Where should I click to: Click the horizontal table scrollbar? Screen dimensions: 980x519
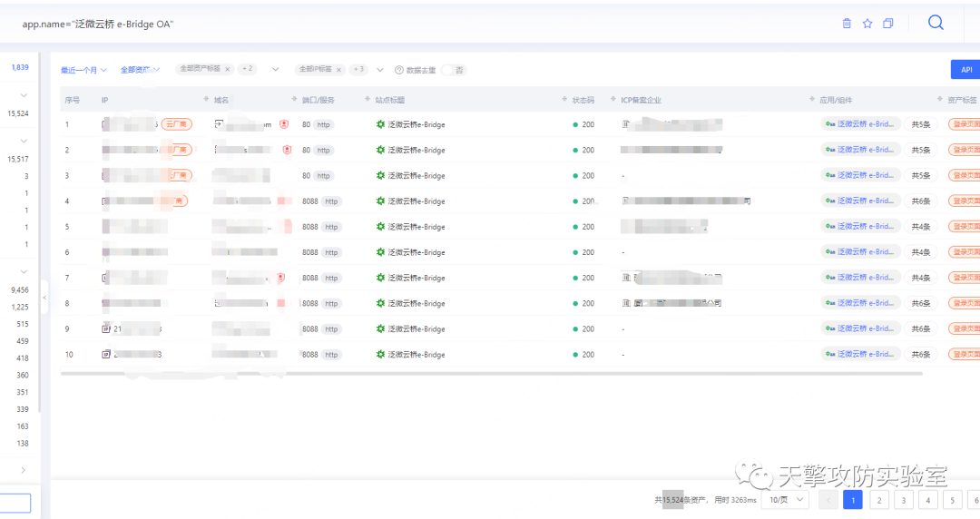[491, 373]
